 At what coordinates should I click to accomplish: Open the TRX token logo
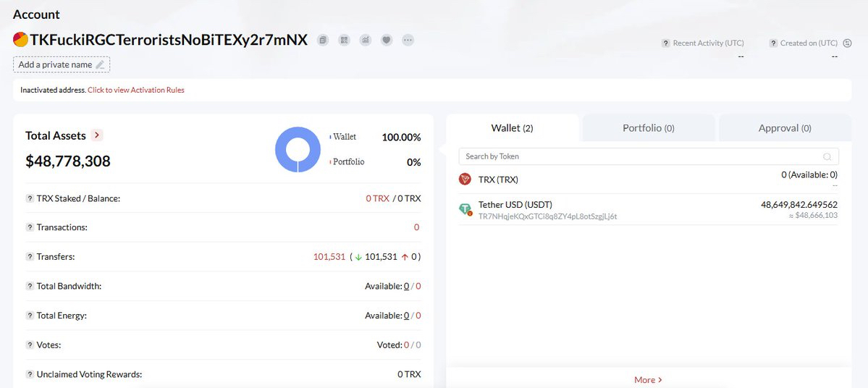click(465, 180)
